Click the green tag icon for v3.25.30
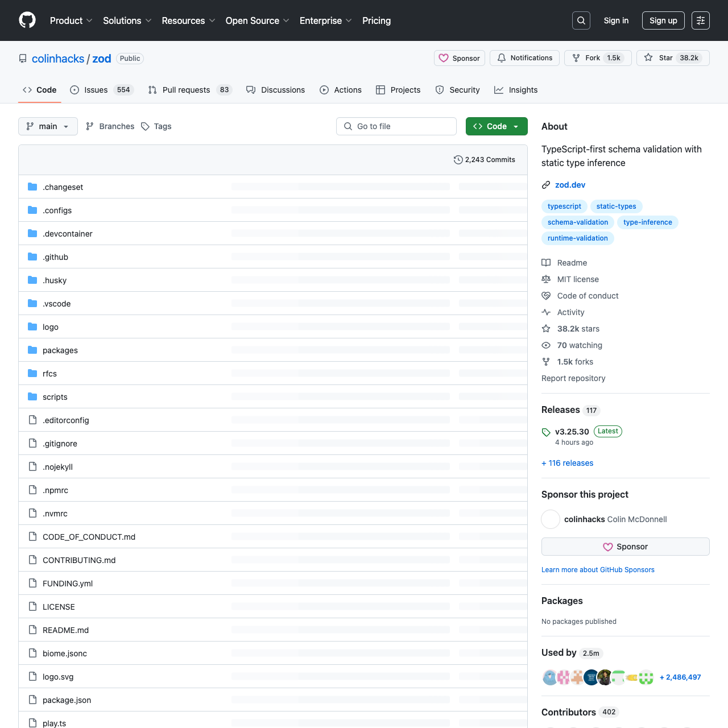Viewport: 728px width, 728px height. tap(546, 432)
